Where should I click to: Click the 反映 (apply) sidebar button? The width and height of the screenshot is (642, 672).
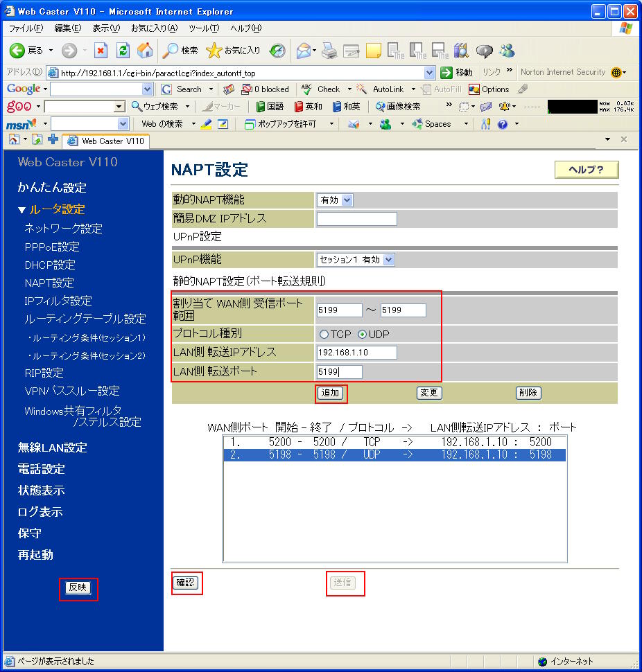pyautogui.click(x=78, y=587)
